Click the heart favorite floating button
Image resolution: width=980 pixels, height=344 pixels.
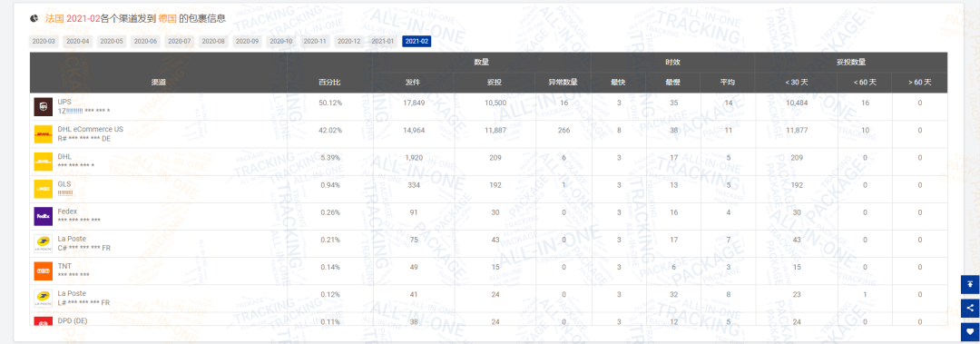click(970, 331)
